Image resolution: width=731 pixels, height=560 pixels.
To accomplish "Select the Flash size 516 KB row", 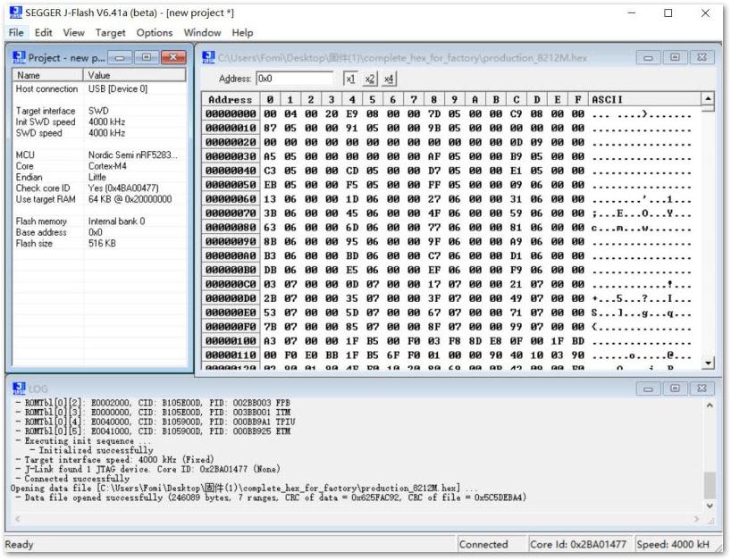I will coord(99,244).
